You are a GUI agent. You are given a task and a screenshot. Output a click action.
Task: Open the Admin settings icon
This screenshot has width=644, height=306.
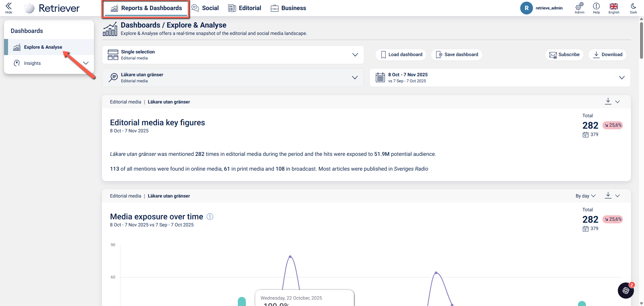tap(579, 7)
